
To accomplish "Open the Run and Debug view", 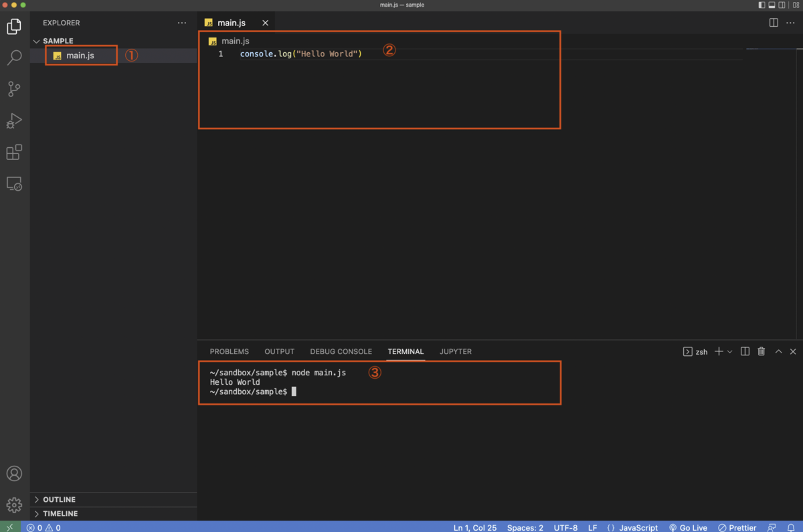I will click(x=14, y=120).
